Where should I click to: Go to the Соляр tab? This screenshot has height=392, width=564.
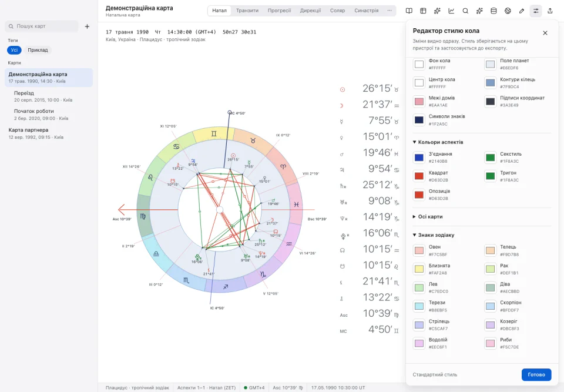click(x=337, y=11)
